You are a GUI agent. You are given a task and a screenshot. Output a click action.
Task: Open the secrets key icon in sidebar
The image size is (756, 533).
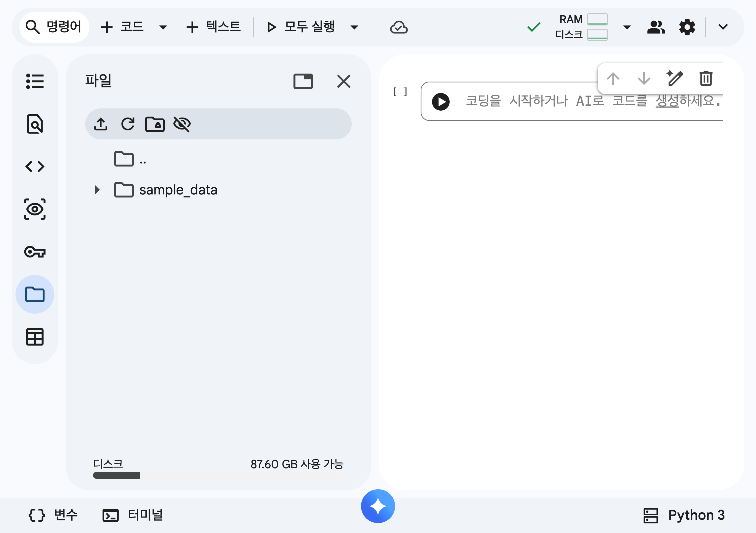pyautogui.click(x=35, y=252)
